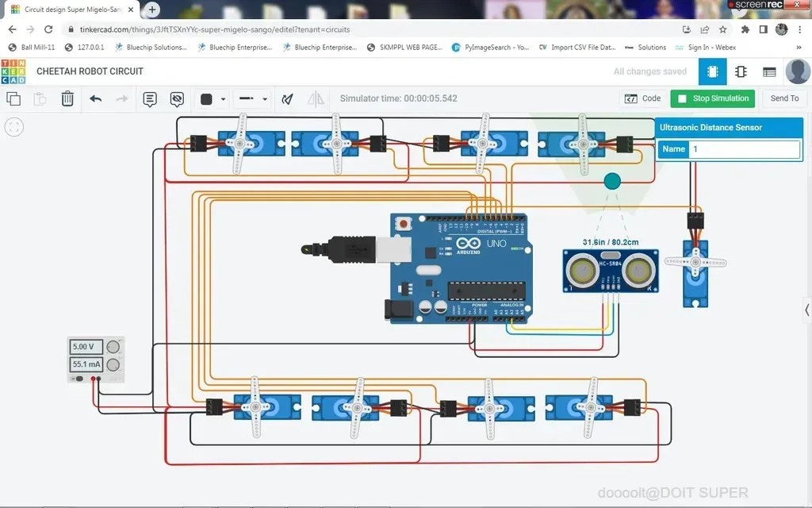The width and height of the screenshot is (812, 508).
Task: Click the Send To button
Action: [784, 98]
